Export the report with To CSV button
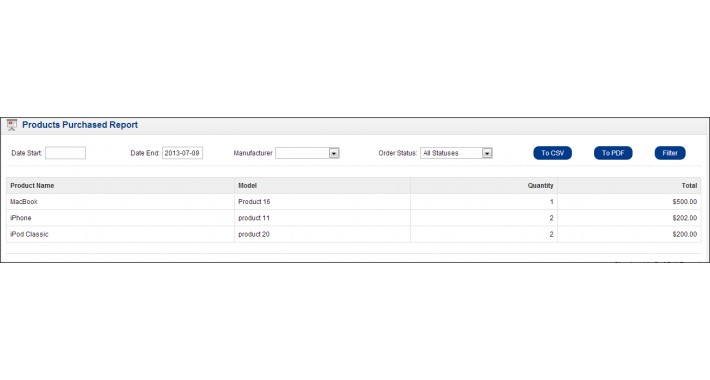This screenshot has height=380, width=710. coord(552,153)
